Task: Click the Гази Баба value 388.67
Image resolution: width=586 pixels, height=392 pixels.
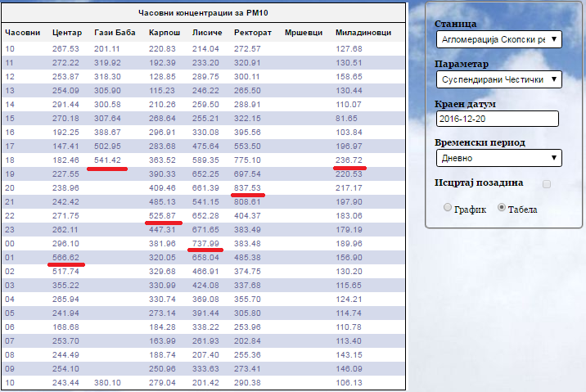Action: coord(107,133)
